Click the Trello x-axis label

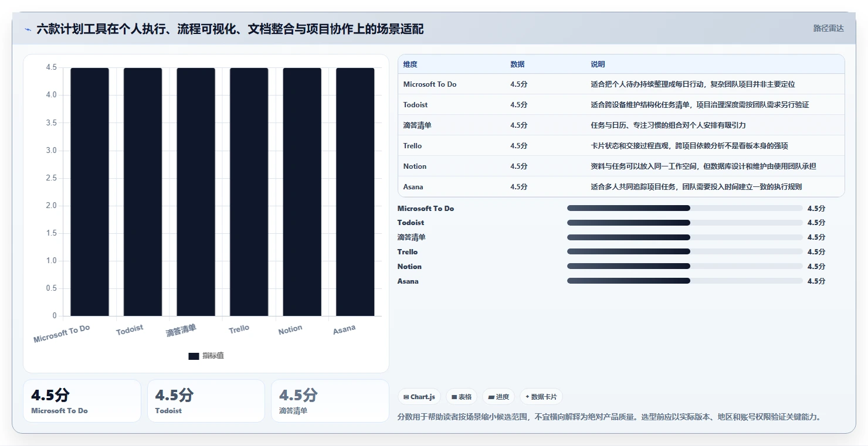click(239, 329)
